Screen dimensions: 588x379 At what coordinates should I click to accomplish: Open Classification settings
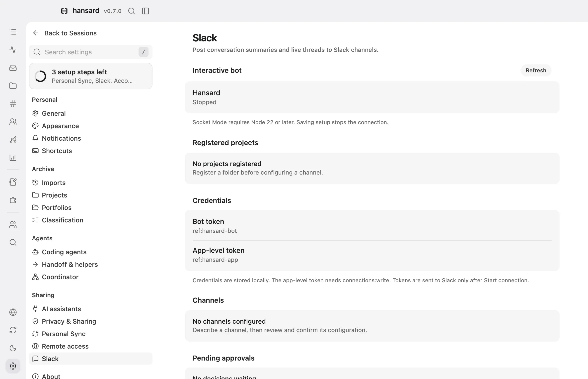(x=91, y=220)
